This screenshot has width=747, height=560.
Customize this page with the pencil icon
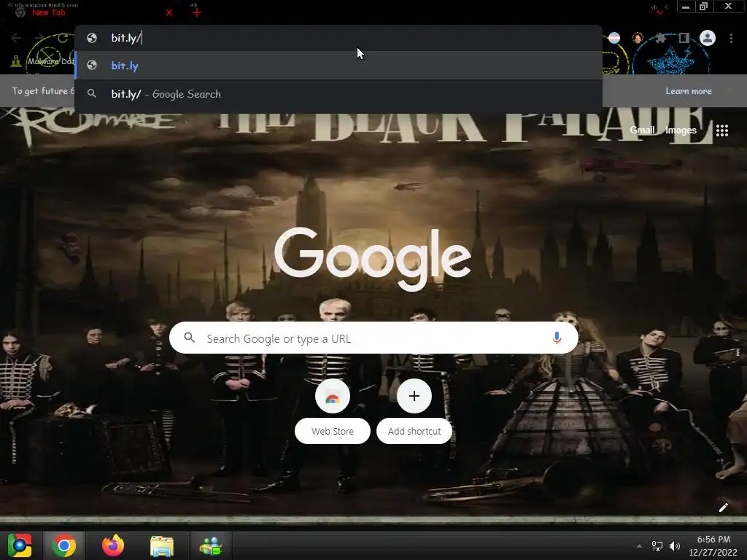click(723, 507)
